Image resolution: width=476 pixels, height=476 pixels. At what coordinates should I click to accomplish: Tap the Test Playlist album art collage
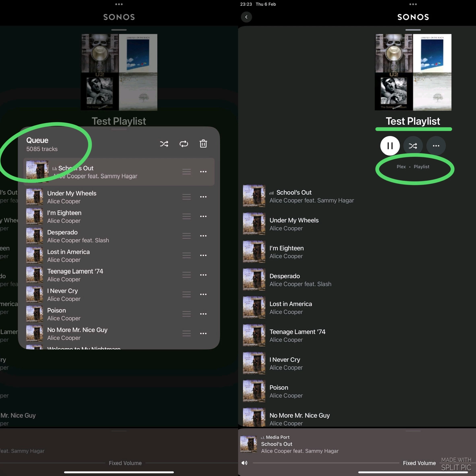[x=413, y=72]
